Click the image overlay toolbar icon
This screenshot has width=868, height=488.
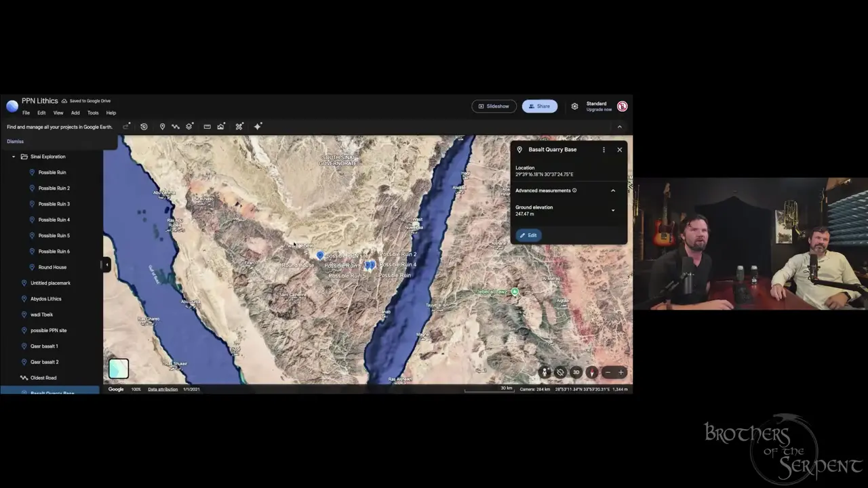pos(221,126)
